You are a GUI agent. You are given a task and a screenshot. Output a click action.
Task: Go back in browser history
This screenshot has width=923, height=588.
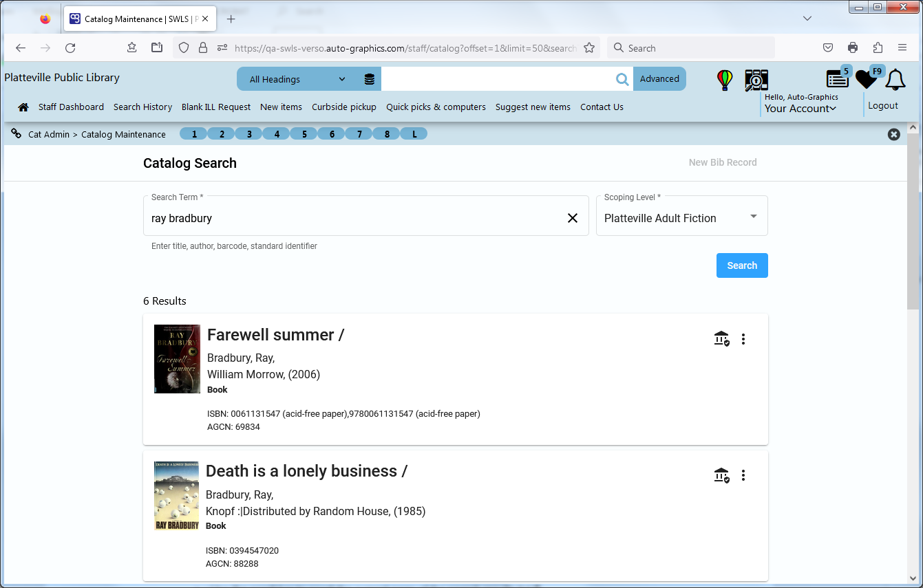[x=21, y=48]
